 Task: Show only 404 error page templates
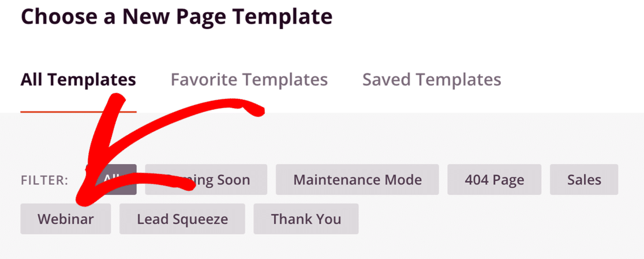coord(495,180)
